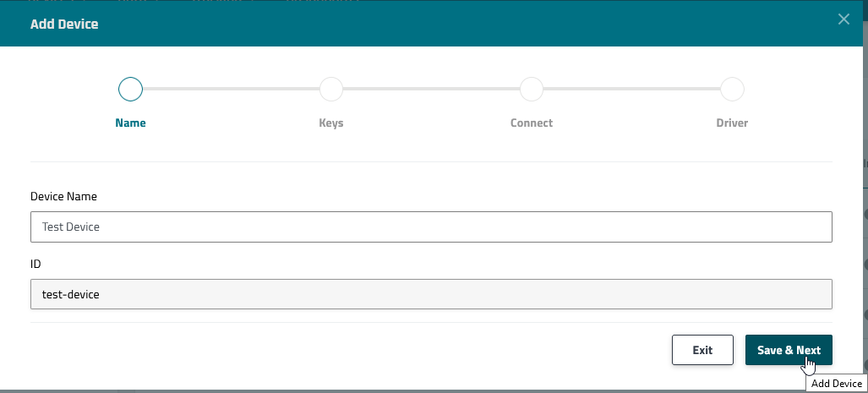Click the Save & Next button
This screenshot has height=393, width=868.
point(788,350)
